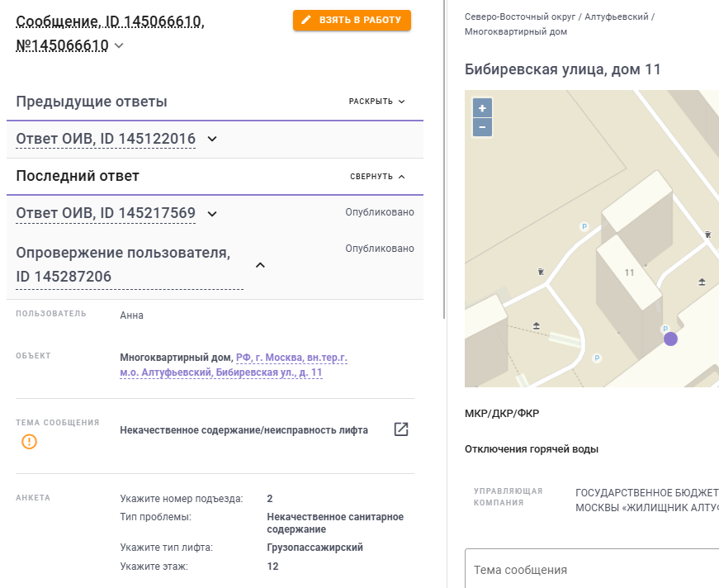Expand the message ID 145066610 chevron
This screenshot has height=588, width=719.
119,45
